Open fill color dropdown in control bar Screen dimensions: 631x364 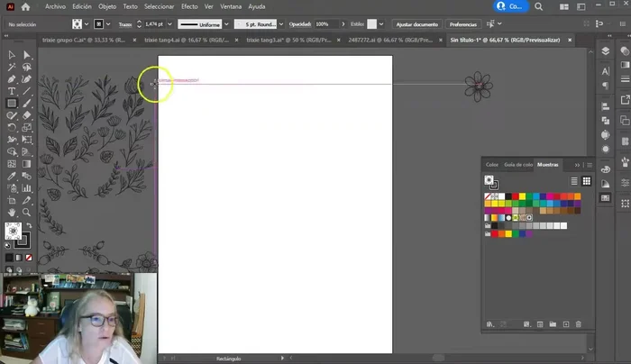tap(87, 24)
